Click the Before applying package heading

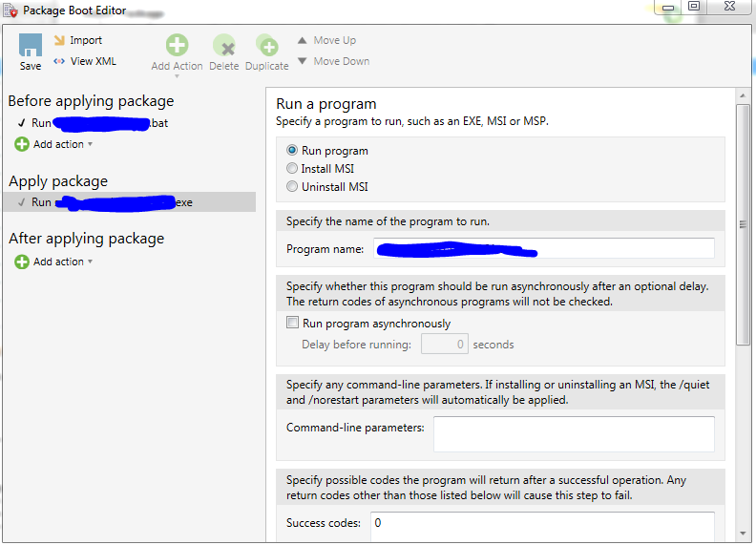(x=91, y=101)
